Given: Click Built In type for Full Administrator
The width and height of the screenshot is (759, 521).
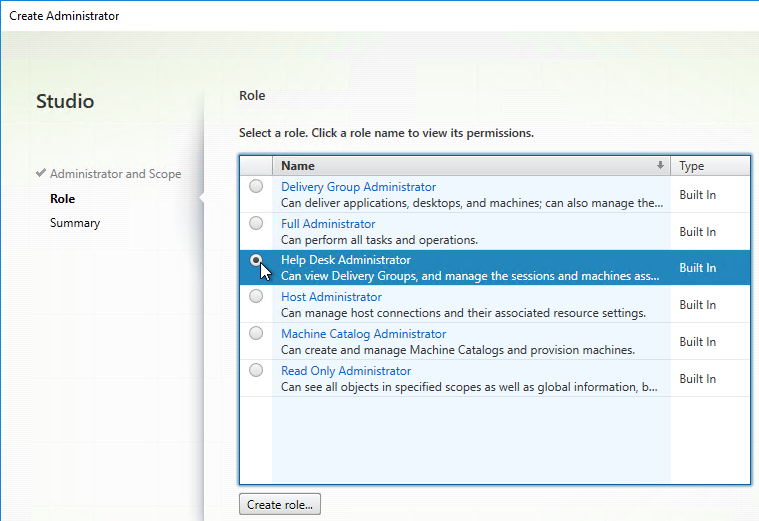Looking at the screenshot, I should 697,232.
